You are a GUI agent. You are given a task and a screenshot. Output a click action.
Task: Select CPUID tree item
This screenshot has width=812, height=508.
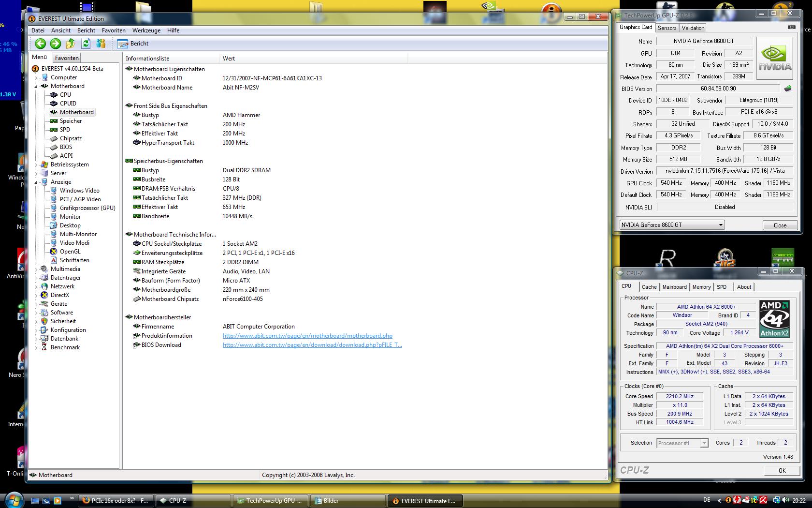(68, 104)
